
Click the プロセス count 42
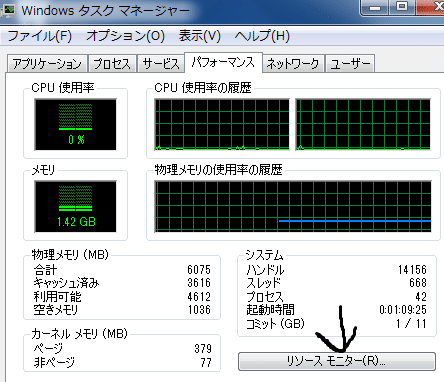[421, 296]
